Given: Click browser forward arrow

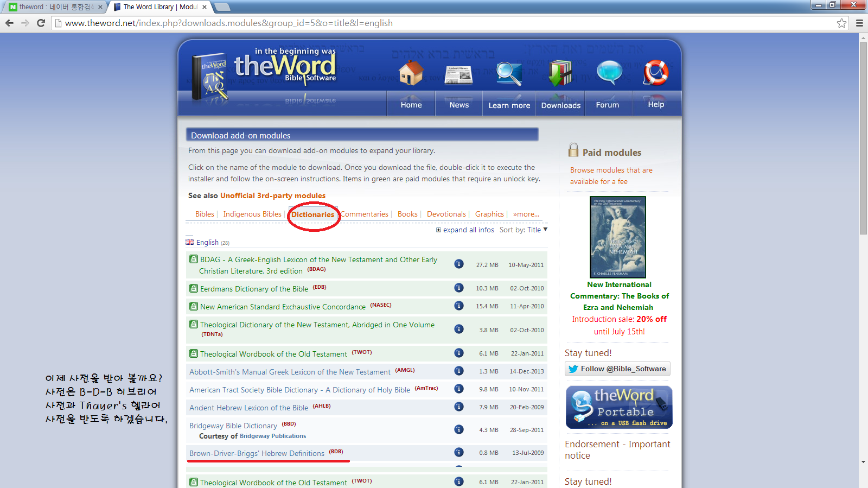Looking at the screenshot, I should (x=25, y=23).
